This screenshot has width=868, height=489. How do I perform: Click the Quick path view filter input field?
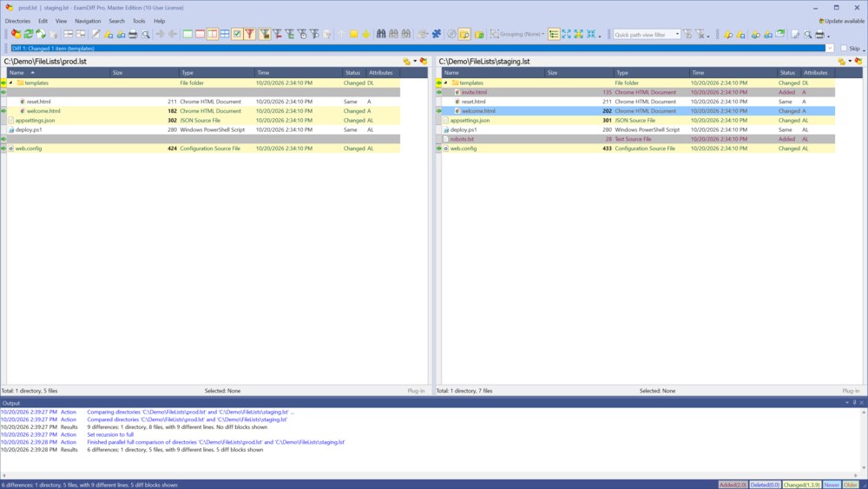[x=643, y=35]
